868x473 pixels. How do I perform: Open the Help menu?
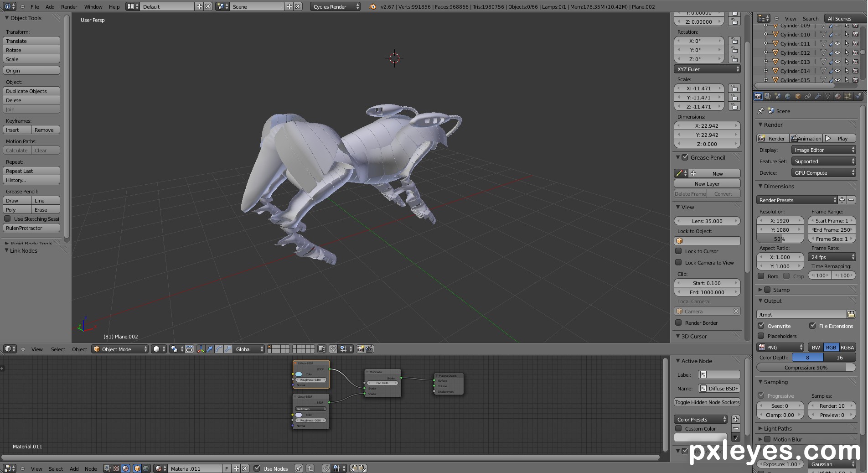point(114,6)
